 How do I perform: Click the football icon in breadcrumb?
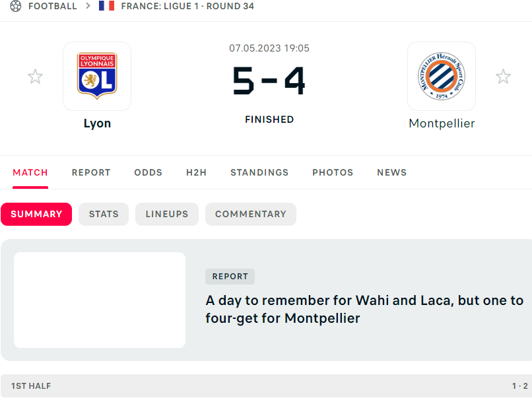pyautogui.click(x=16, y=6)
